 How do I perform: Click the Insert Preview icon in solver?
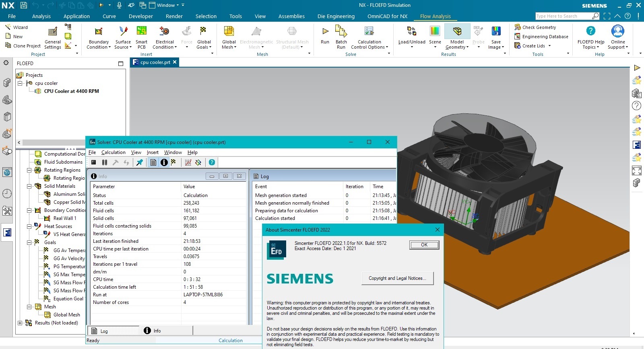coord(198,162)
